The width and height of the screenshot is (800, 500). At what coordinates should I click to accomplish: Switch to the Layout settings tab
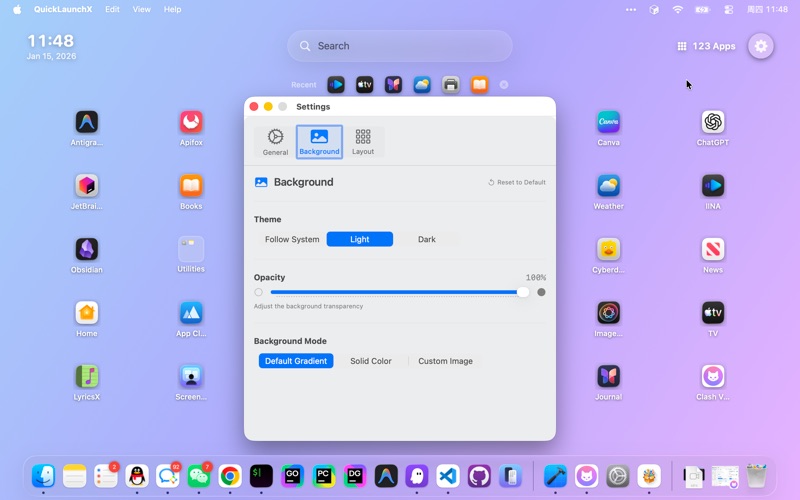[363, 142]
